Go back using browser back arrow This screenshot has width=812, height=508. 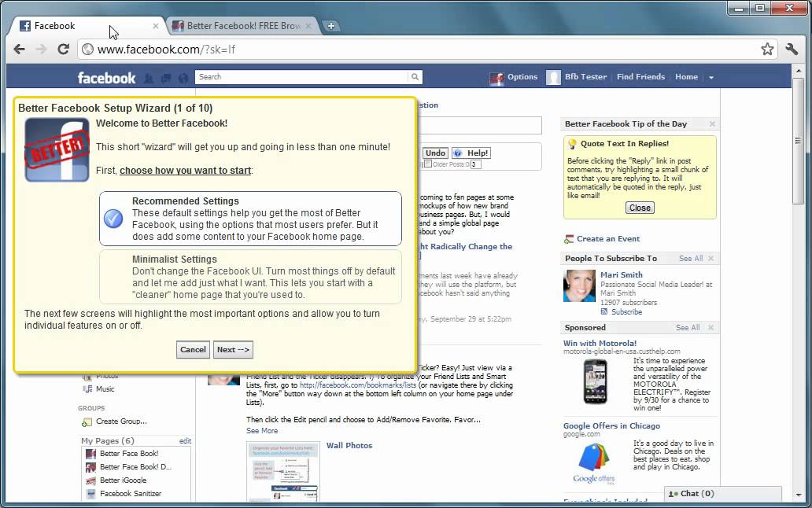point(19,49)
